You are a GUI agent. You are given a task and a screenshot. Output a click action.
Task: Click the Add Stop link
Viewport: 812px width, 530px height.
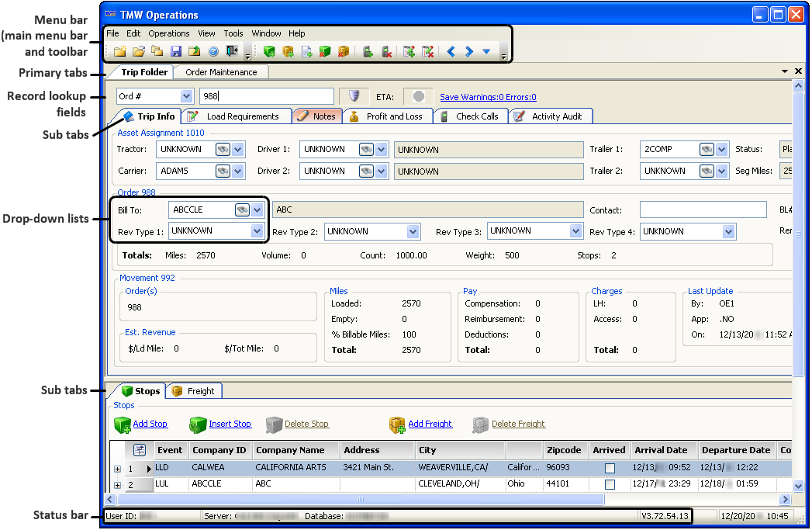pyautogui.click(x=150, y=424)
